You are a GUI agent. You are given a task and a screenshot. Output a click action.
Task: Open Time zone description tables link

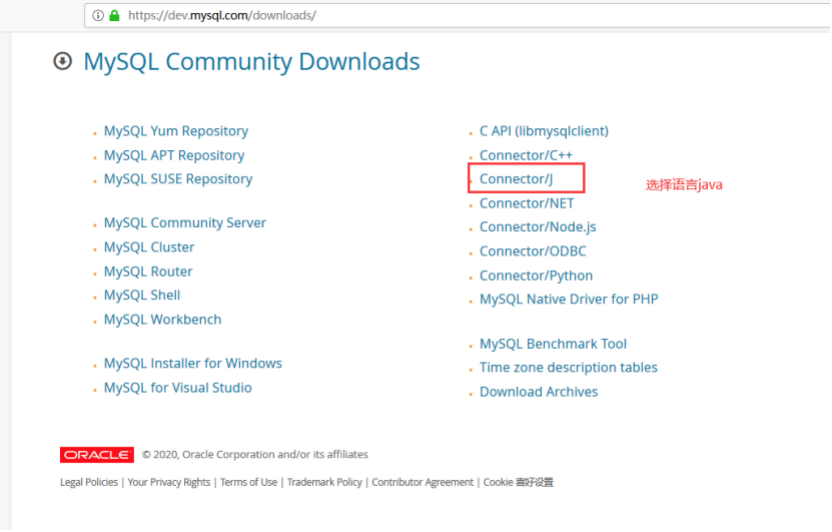pyautogui.click(x=568, y=368)
